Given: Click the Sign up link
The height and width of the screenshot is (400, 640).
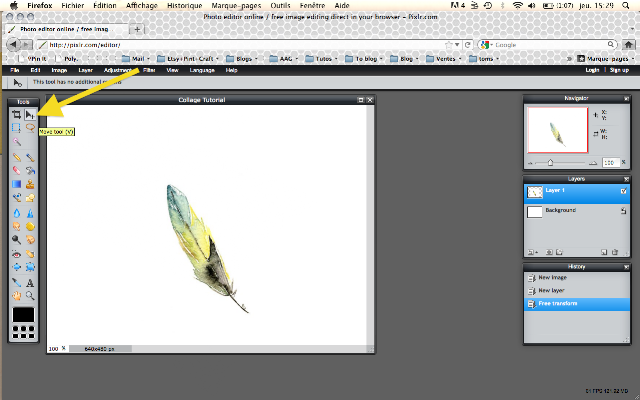Looking at the screenshot, I should pos(619,70).
